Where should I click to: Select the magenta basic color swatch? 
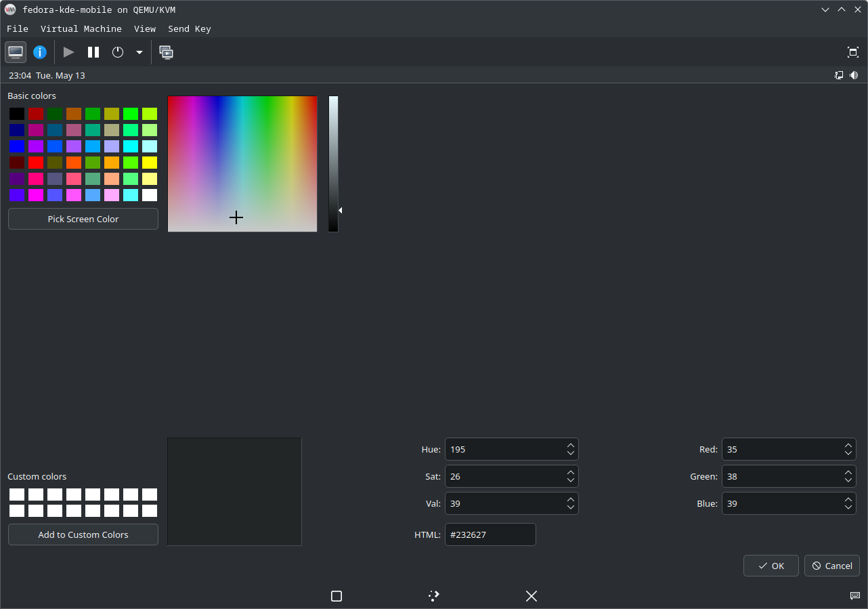tap(36, 195)
